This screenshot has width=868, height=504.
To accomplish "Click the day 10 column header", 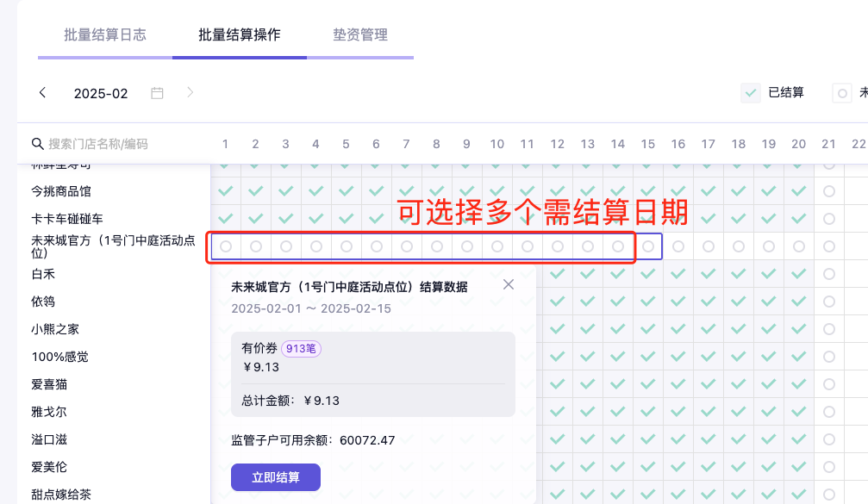I will click(x=497, y=144).
